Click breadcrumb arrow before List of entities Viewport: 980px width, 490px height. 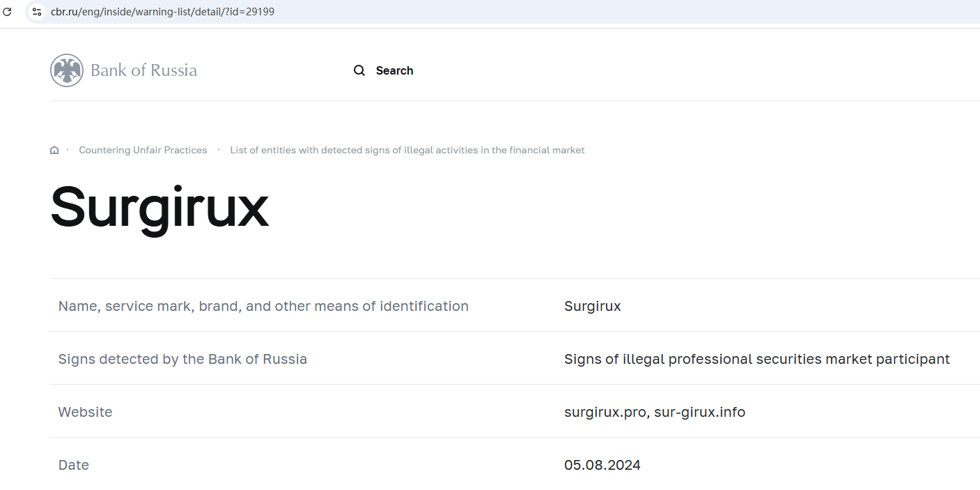click(219, 149)
